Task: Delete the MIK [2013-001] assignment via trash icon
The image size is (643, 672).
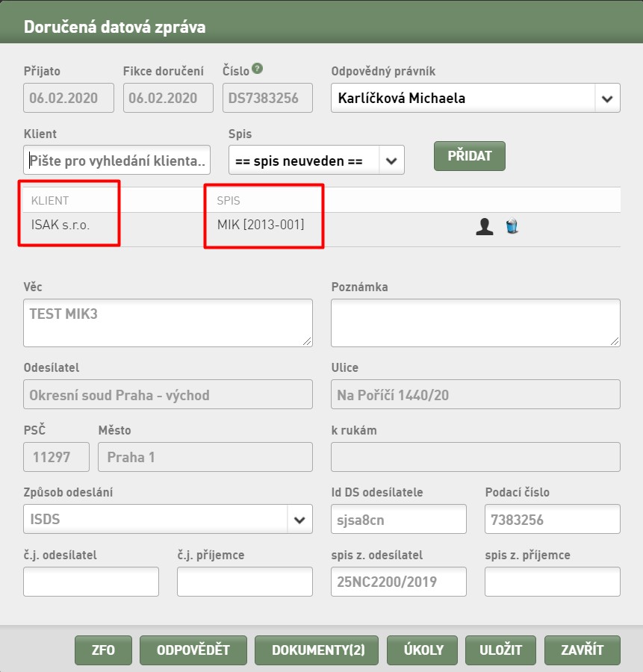Action: (512, 225)
